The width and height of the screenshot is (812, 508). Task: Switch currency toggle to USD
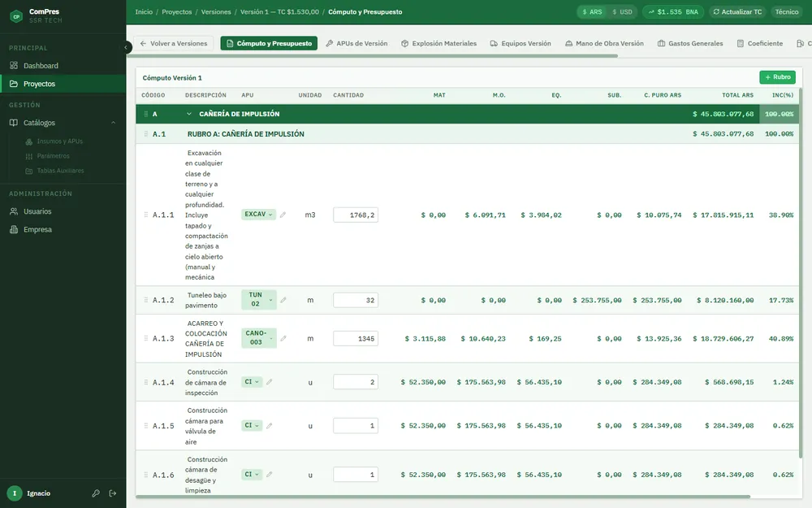point(622,12)
